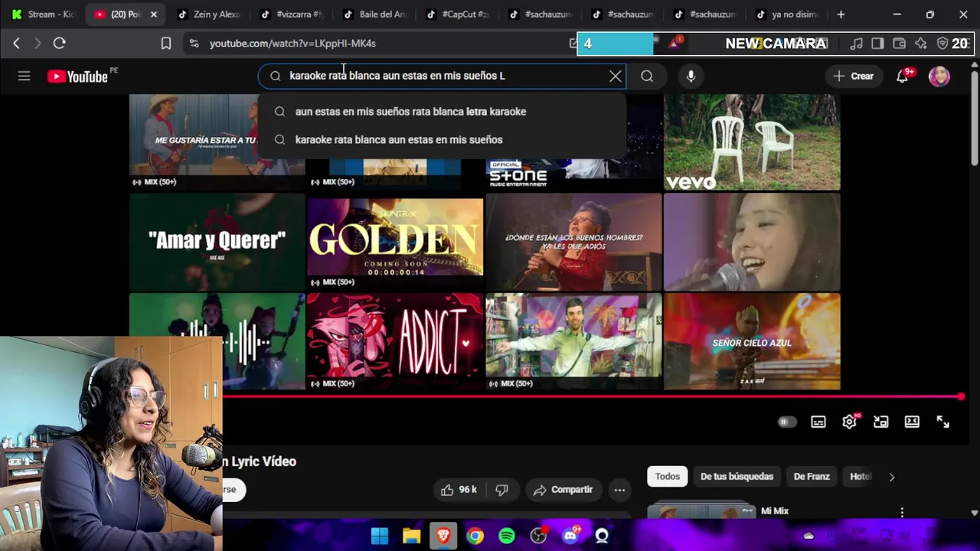The height and width of the screenshot is (551, 980).
Task: Open the 'Me gustaría estar a tu' thumbnail
Action: coord(194,142)
